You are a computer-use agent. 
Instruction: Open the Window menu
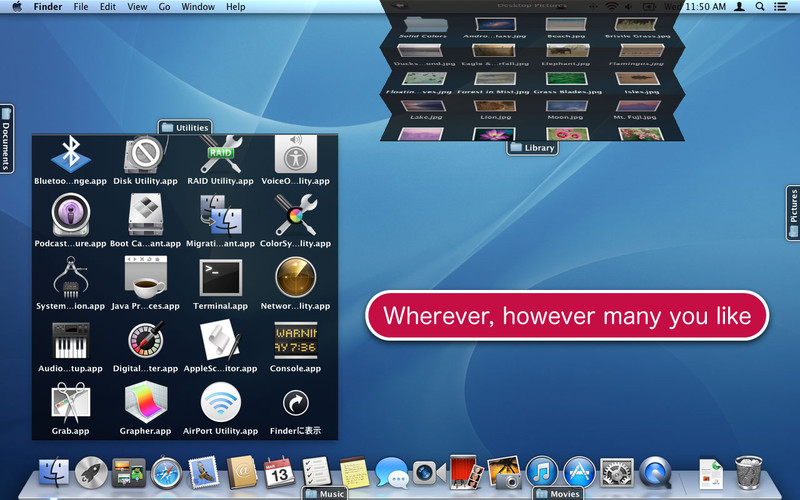(x=198, y=7)
